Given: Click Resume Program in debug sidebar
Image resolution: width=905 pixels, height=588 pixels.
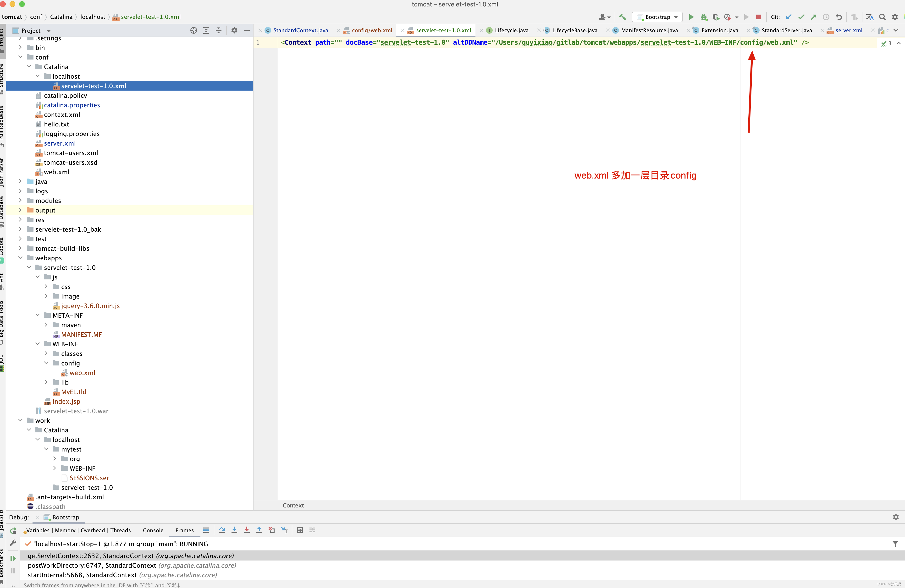Looking at the screenshot, I should tap(13, 558).
